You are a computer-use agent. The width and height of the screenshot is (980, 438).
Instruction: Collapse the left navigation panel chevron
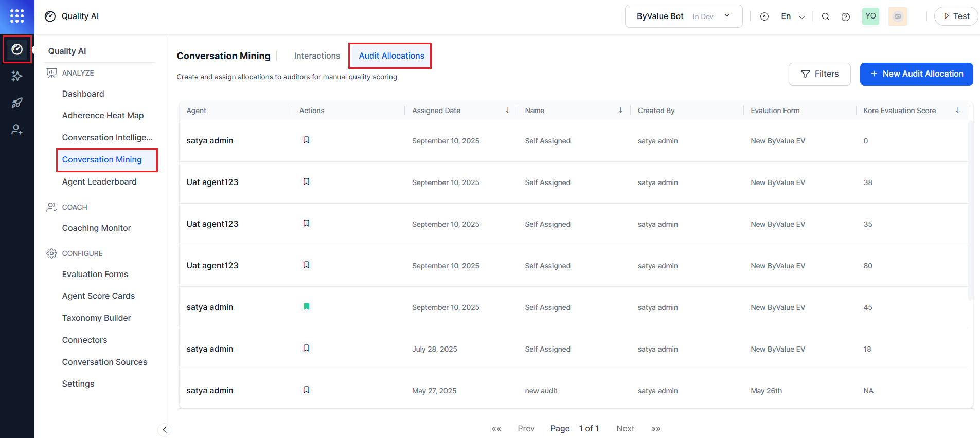[164, 430]
